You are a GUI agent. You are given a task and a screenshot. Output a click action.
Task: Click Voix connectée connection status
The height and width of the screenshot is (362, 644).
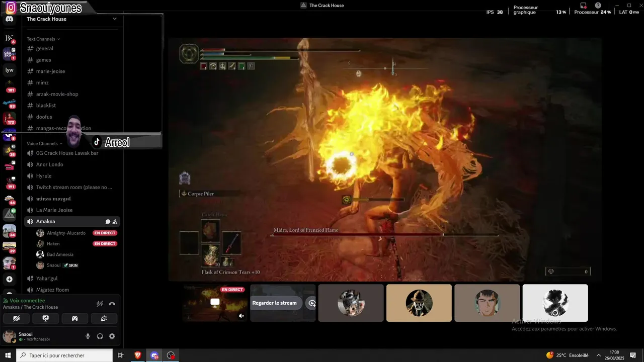[x=27, y=301]
